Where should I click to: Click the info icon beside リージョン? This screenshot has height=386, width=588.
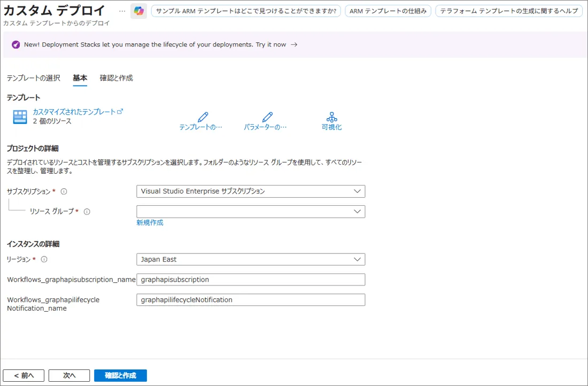44,259
